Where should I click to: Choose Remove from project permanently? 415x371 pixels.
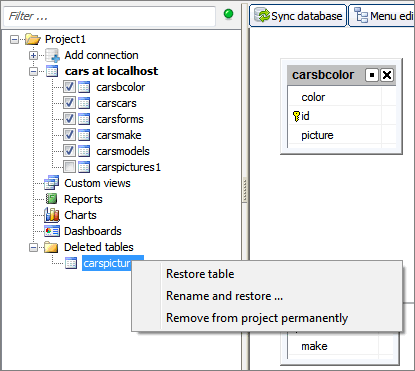(267, 318)
